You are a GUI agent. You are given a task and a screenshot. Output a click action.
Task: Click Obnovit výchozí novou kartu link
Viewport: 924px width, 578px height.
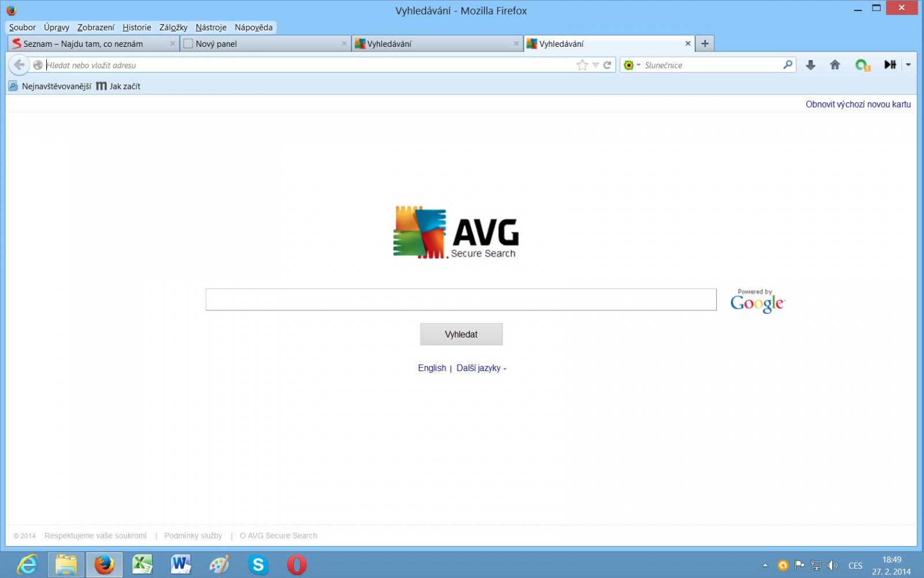(858, 104)
